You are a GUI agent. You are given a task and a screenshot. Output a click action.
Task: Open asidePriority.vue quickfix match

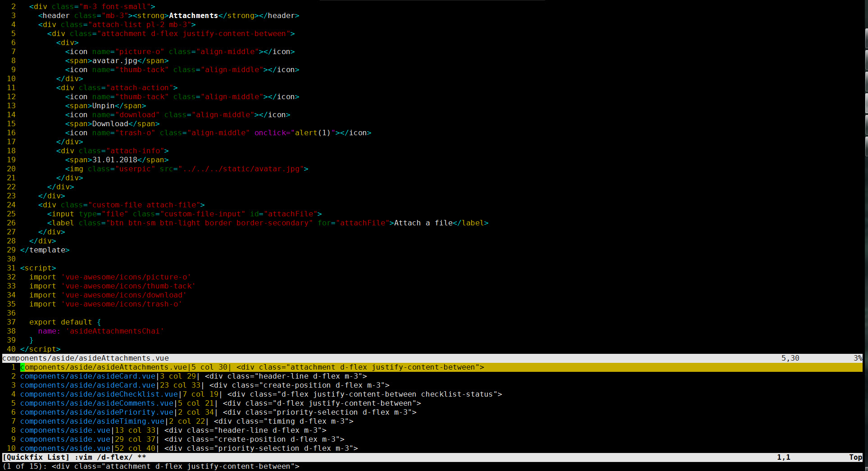pyautogui.click(x=218, y=412)
